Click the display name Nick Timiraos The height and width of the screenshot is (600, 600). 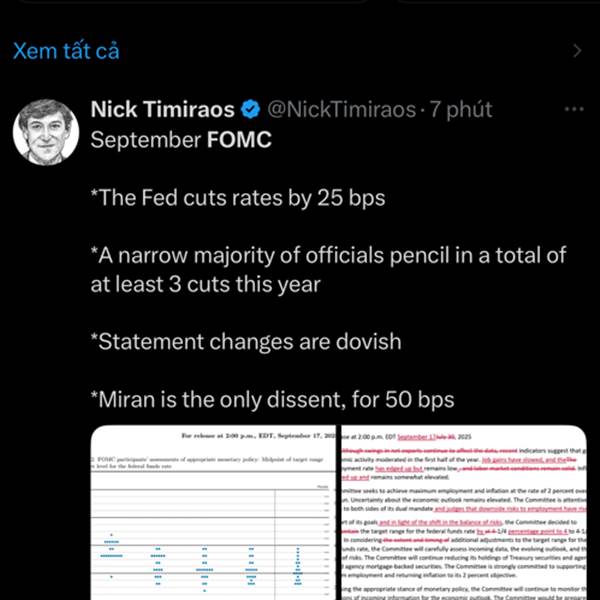[x=162, y=109]
